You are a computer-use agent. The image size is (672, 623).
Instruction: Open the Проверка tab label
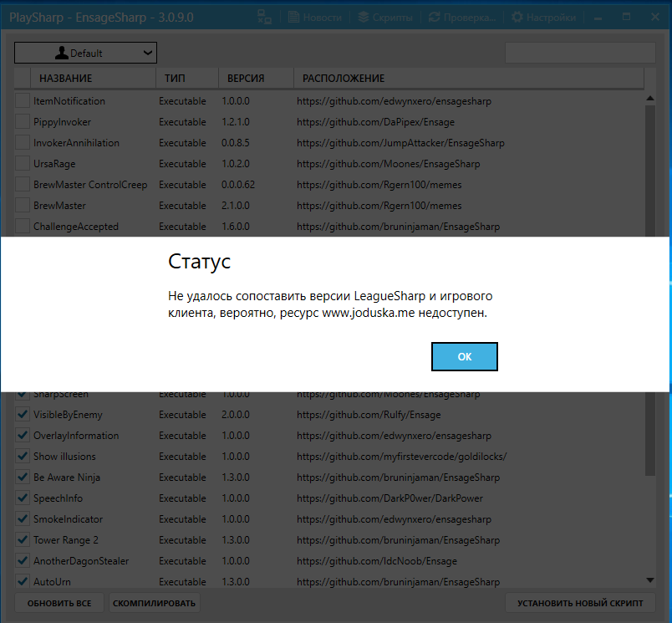click(x=469, y=18)
